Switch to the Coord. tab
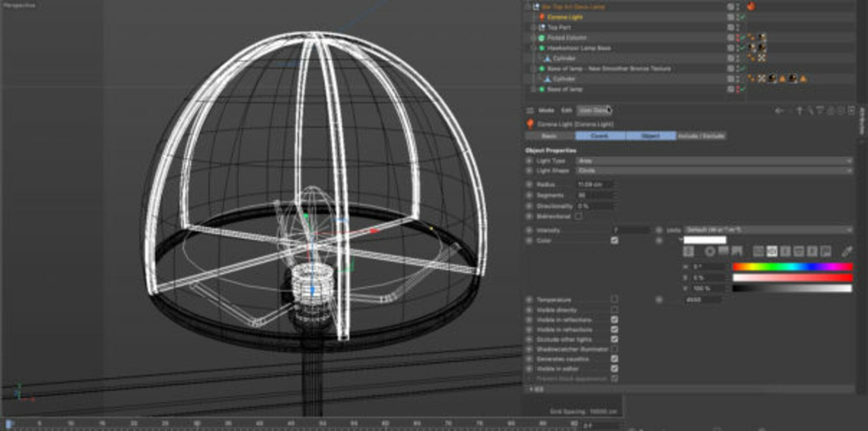This screenshot has width=868, height=431. click(x=600, y=136)
